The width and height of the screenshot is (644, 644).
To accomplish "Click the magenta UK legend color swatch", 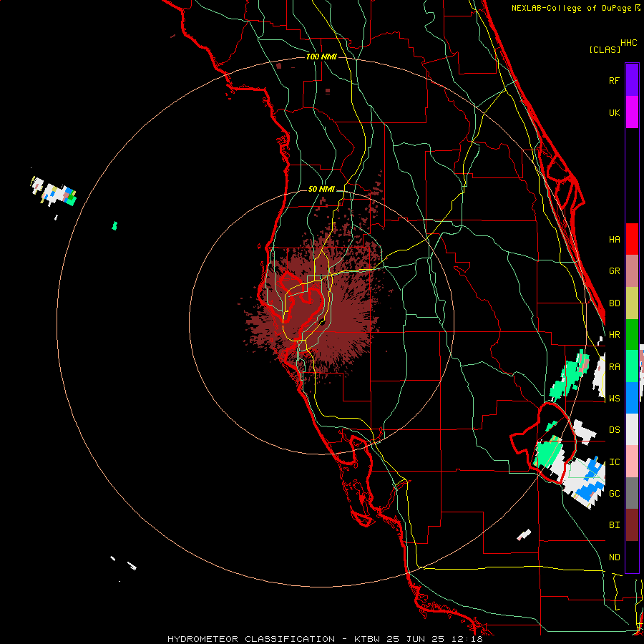I will tap(632, 112).
